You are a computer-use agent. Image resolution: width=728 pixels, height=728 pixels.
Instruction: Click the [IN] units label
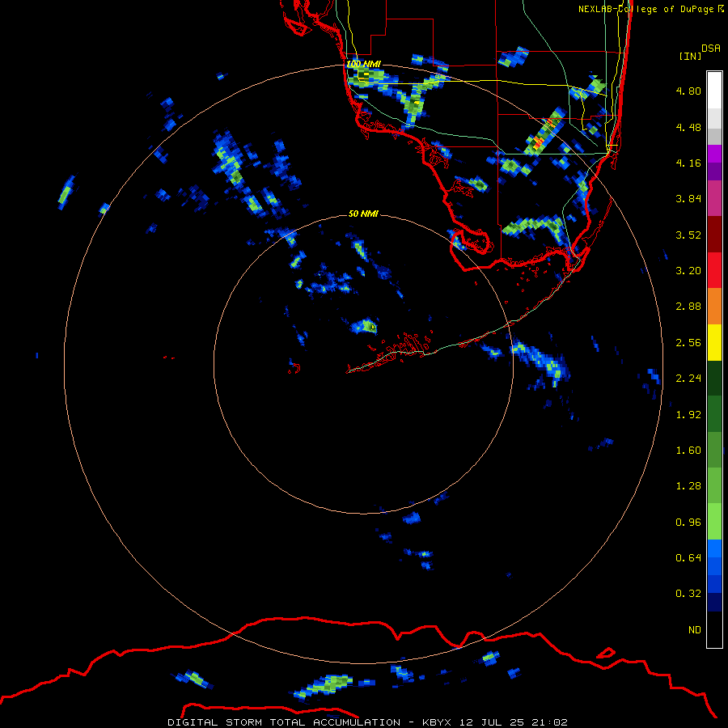[x=691, y=56]
